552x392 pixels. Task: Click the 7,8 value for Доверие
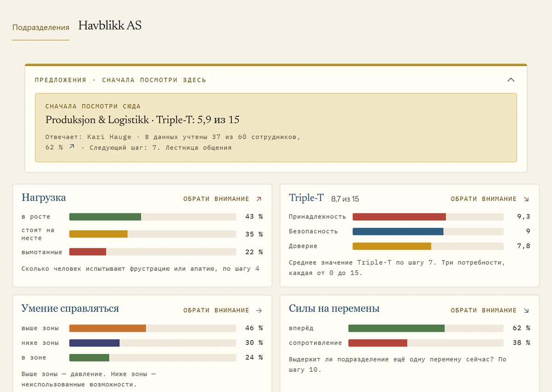523,246
